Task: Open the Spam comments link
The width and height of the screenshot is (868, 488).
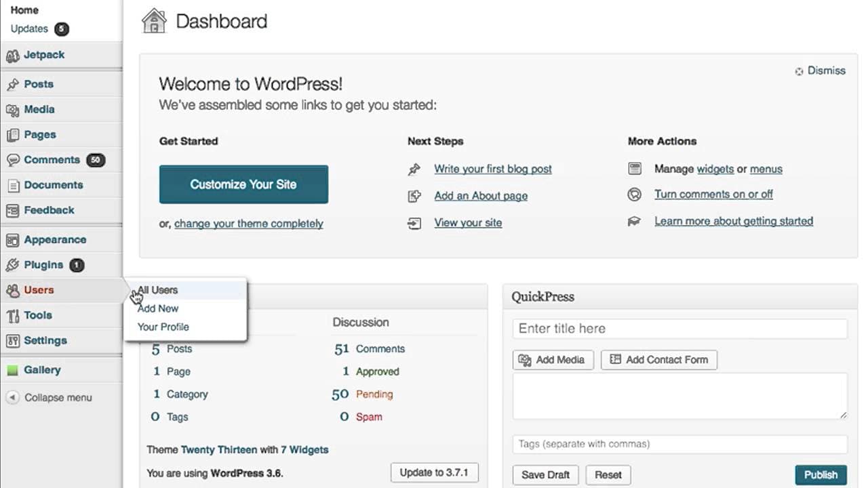Action: point(369,417)
